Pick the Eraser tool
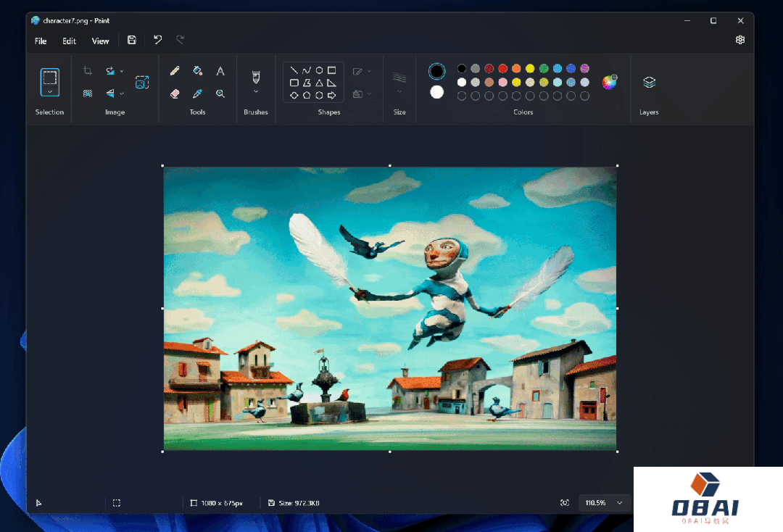Image resolution: width=783 pixels, height=532 pixels. 175,93
